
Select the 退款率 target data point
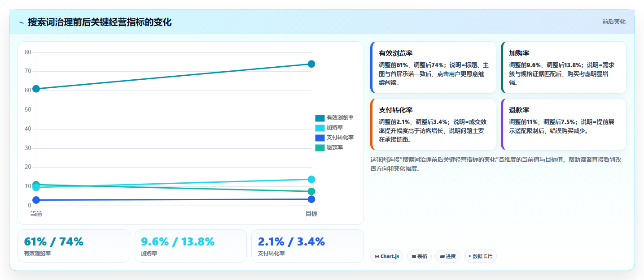pos(311,191)
